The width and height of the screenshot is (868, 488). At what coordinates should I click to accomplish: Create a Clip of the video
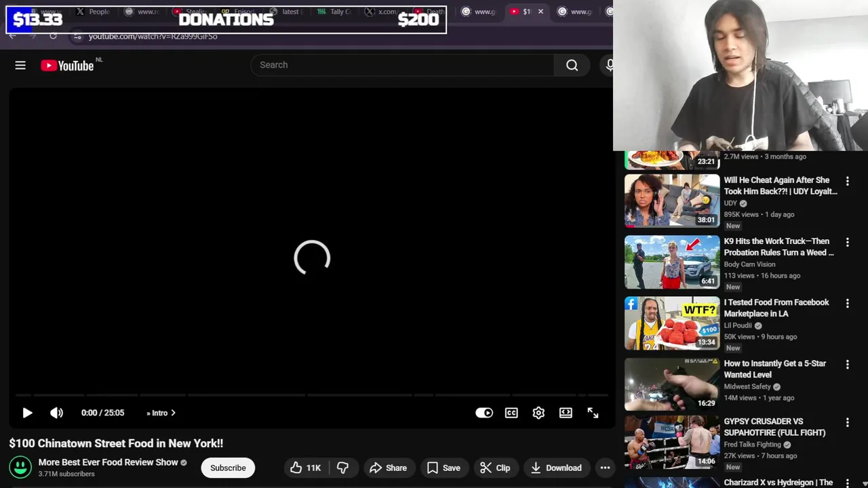495,468
